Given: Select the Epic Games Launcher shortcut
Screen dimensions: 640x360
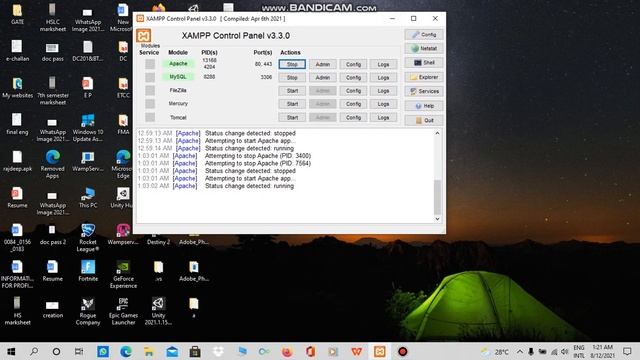Looking at the screenshot, I should (x=123, y=311).
